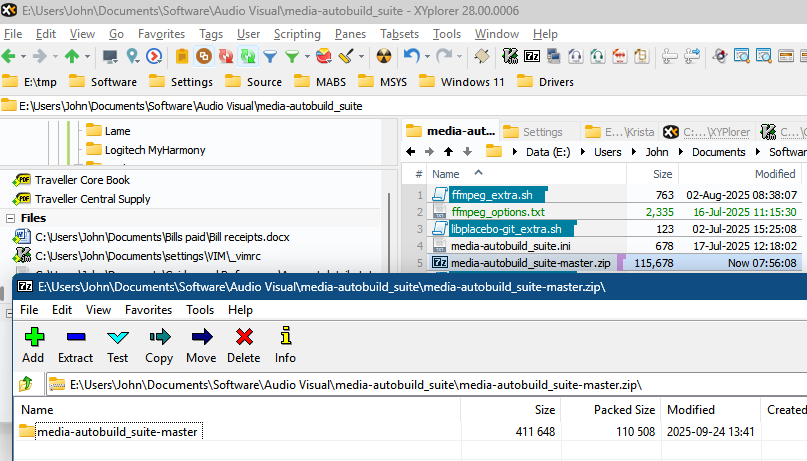Click the 7-Zip up-folder arrow icon
The height and width of the screenshot is (461, 807).
(26, 384)
